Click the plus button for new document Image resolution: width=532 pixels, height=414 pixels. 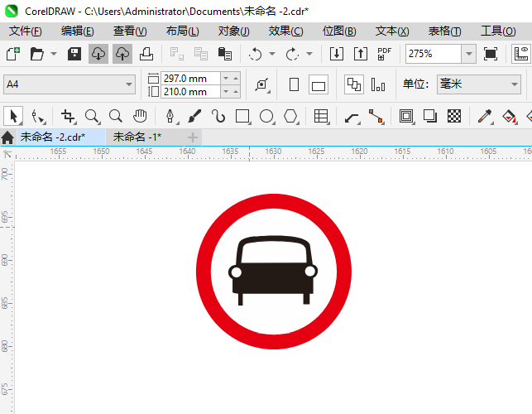(193, 137)
